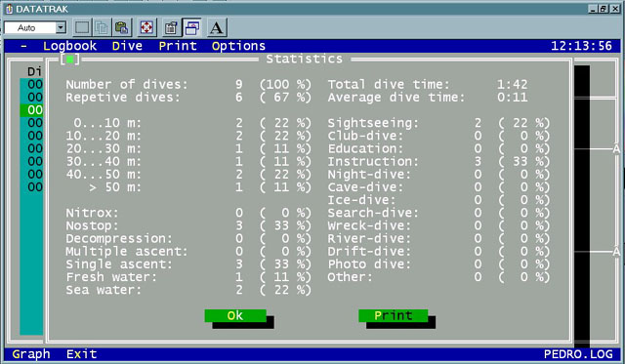This screenshot has height=364, width=625.
Task: Close Statistics dialog via green square
Action: [70, 60]
